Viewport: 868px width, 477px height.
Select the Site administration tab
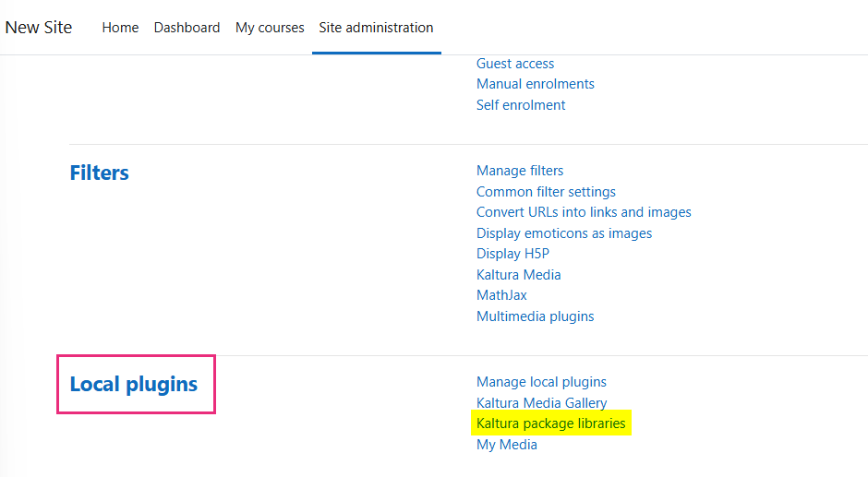(376, 28)
